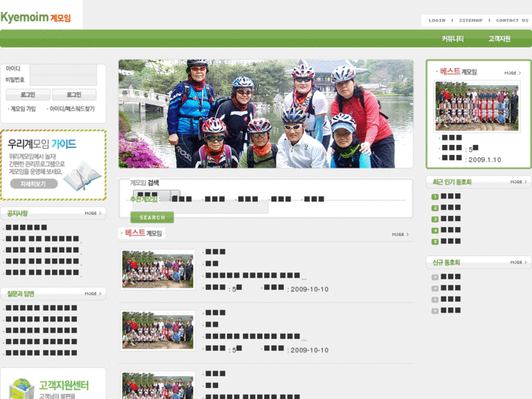Click the green SEARCH button
Viewport: 532px width, 399px height.
click(152, 217)
